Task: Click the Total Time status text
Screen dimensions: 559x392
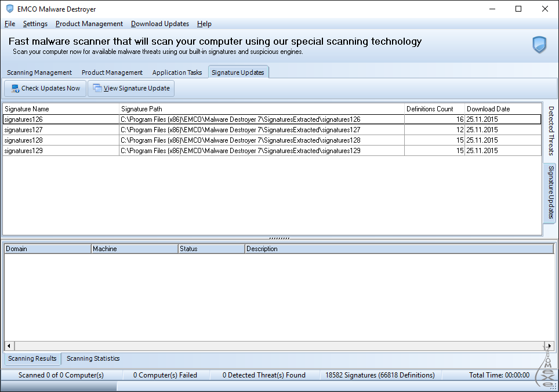Action: click(x=499, y=375)
